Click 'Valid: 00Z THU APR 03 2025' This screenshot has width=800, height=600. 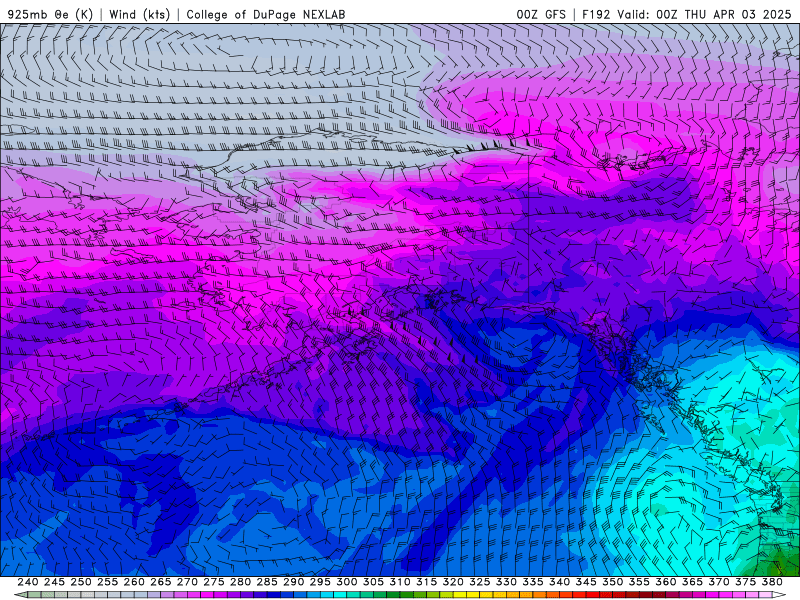(x=704, y=14)
